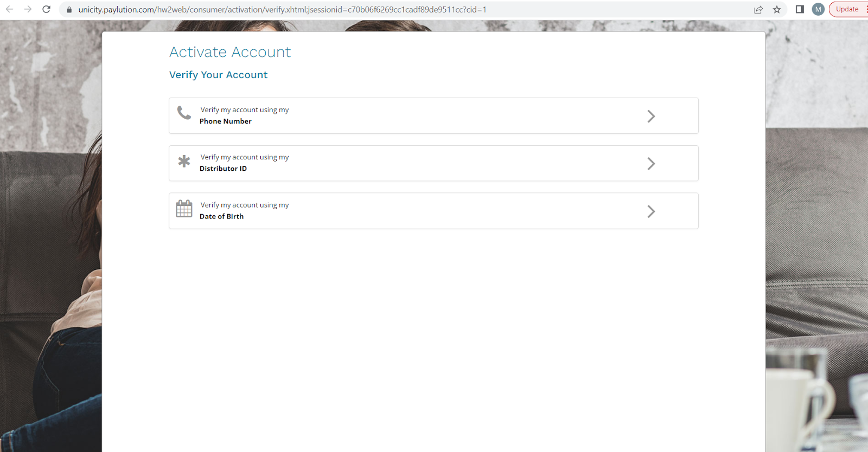868x452 pixels.
Task: Bookmark this page with the star icon
Action: pyautogui.click(x=777, y=9)
